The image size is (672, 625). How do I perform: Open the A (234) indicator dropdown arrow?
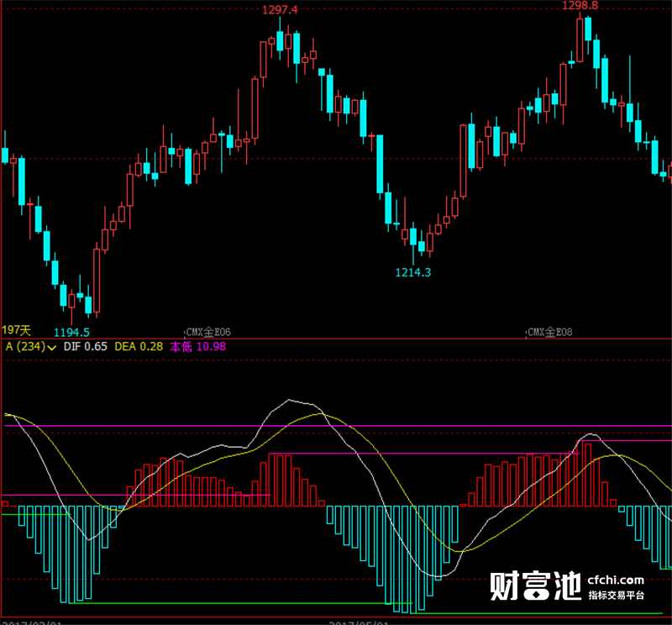tap(52, 348)
